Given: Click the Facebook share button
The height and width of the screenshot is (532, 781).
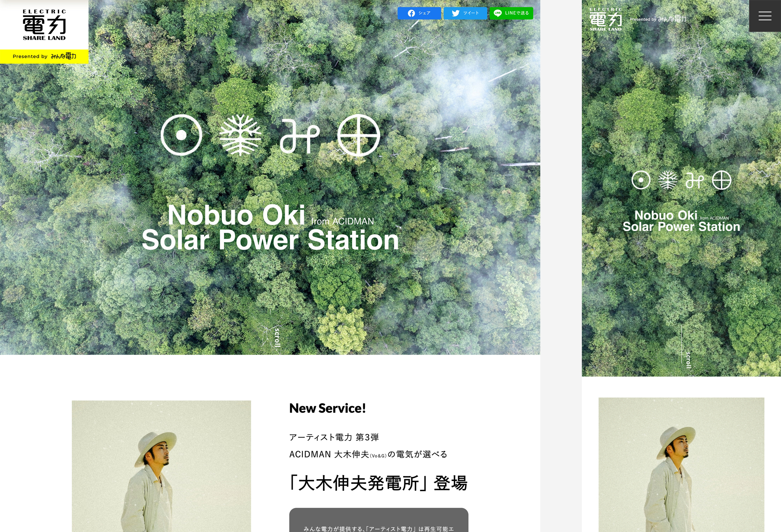Looking at the screenshot, I should pyautogui.click(x=419, y=13).
